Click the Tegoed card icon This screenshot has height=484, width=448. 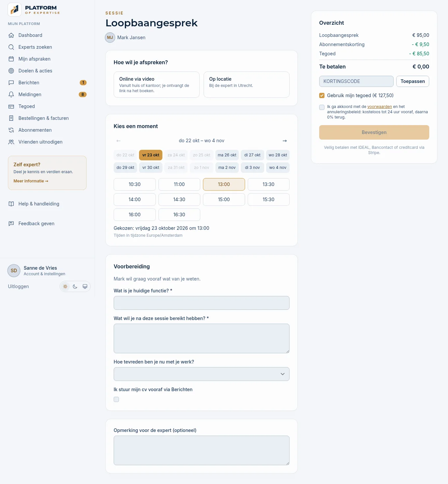[11, 106]
